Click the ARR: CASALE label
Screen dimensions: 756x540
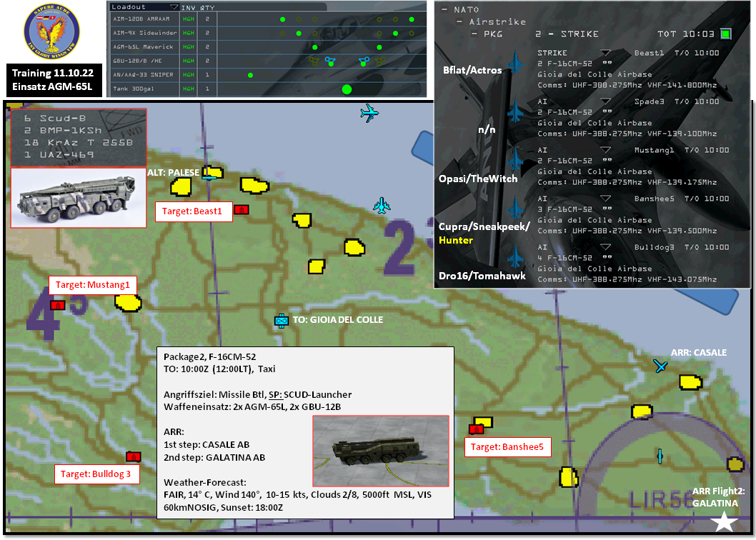(x=699, y=352)
